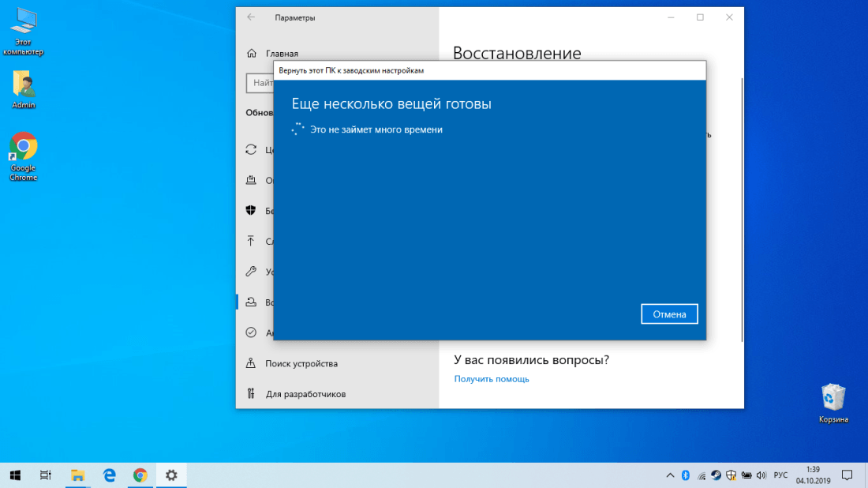Viewport: 868px width, 488px height.
Task: Launch Google Chrome from the desktop shortcut
Action: tap(23, 156)
